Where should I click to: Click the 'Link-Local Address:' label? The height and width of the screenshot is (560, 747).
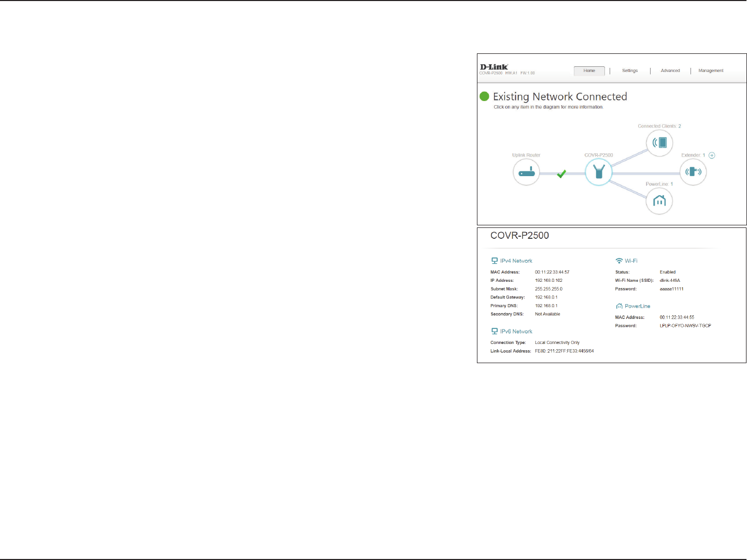(511, 351)
